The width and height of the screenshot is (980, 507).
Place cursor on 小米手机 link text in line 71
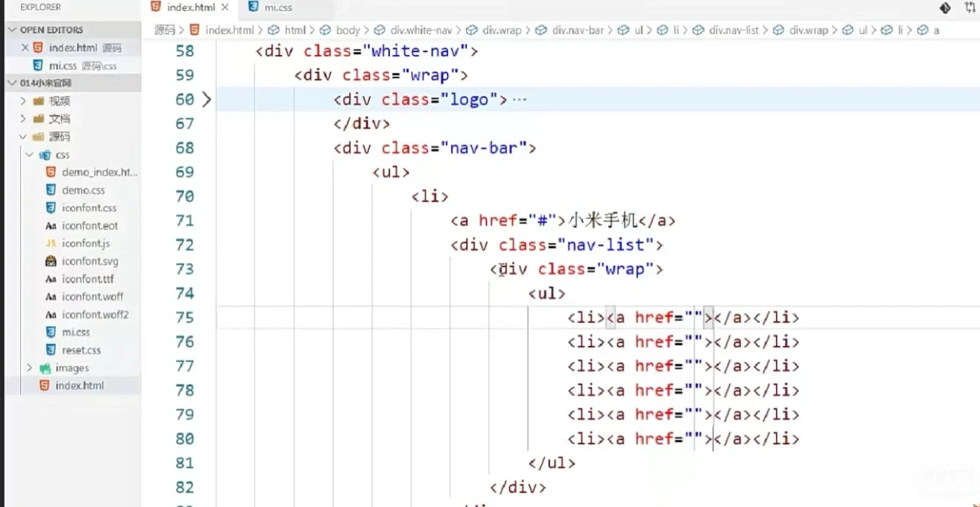point(603,221)
